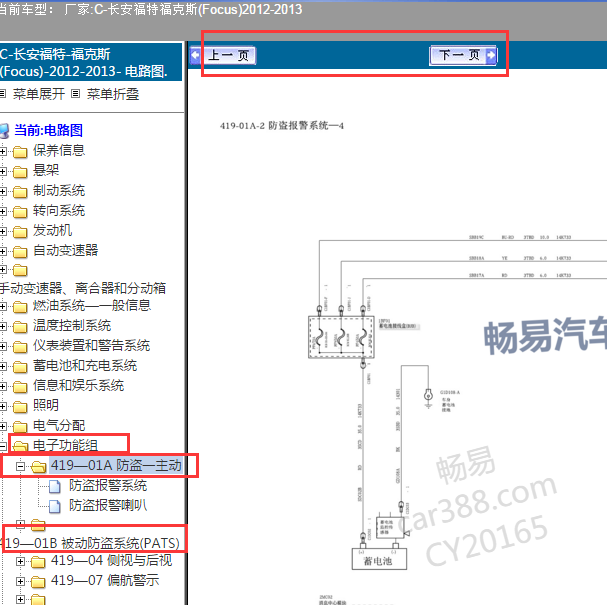Expand the 悬架 tree node
The height and width of the screenshot is (605, 607).
[x=3, y=171]
